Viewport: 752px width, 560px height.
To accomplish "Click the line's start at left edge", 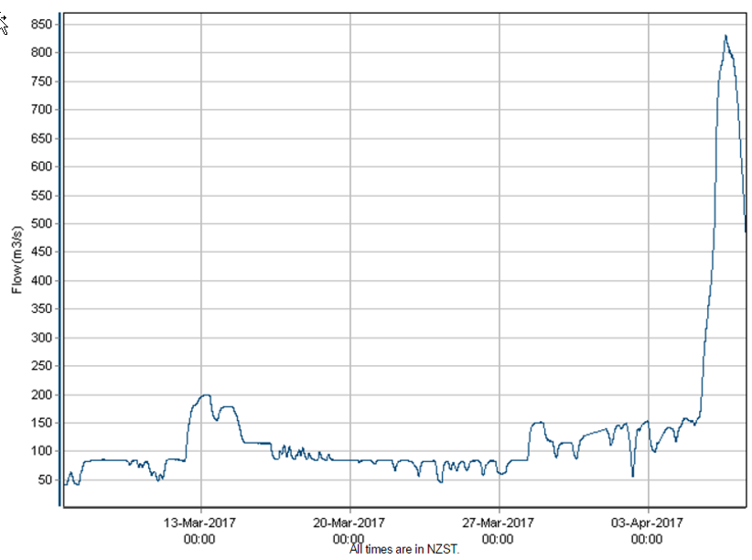I will 64,483.
